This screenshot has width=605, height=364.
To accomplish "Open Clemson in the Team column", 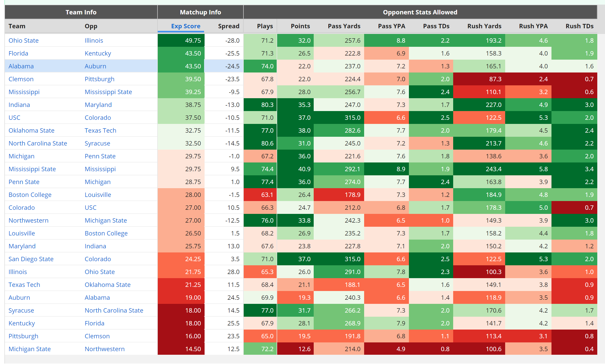I will click(21, 79).
